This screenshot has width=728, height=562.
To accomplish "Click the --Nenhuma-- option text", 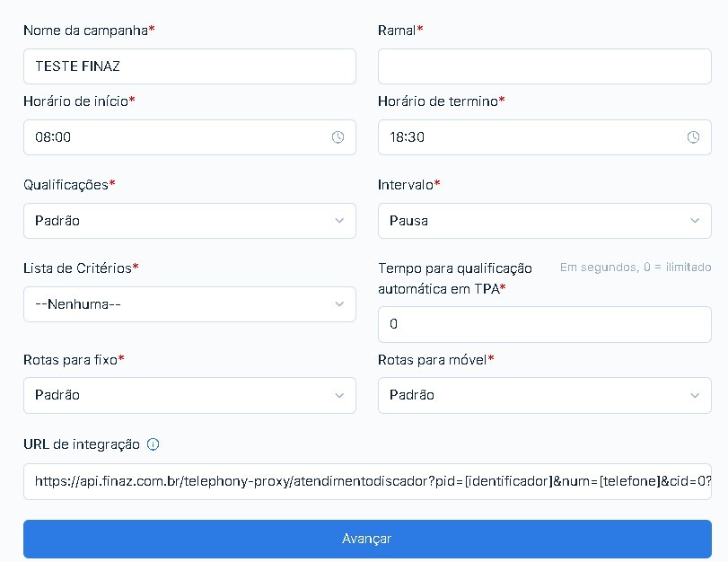I will 78,304.
